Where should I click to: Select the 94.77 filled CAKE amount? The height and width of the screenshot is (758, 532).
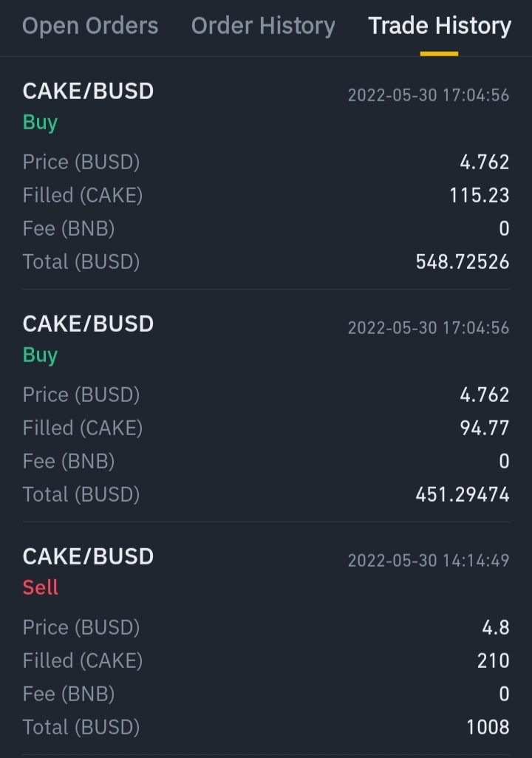point(485,428)
